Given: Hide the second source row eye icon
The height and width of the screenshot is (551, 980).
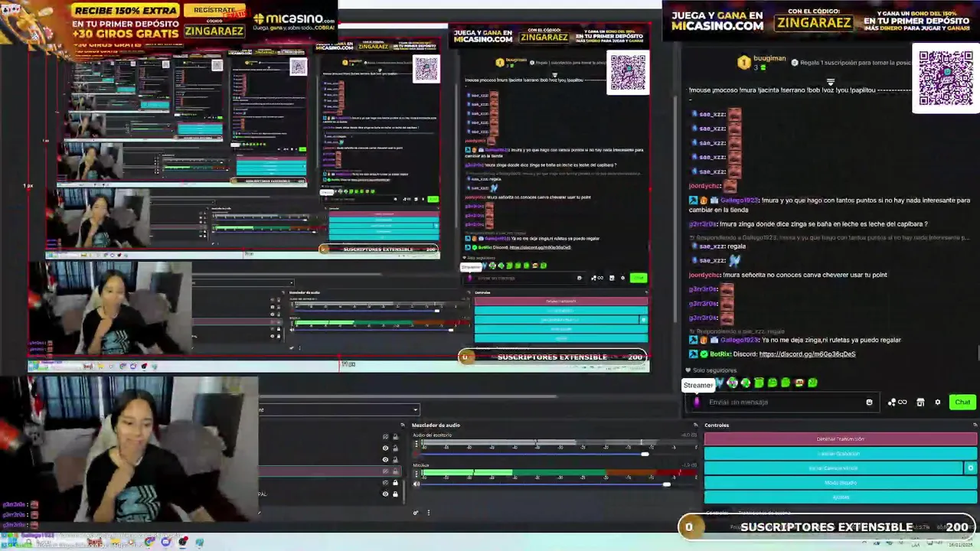Looking at the screenshot, I should click(x=385, y=448).
